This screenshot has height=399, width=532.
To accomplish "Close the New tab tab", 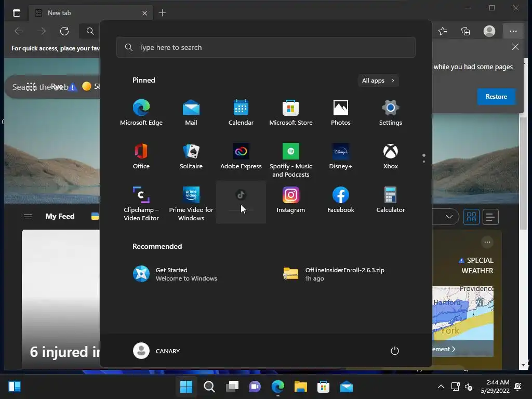I will click(144, 13).
